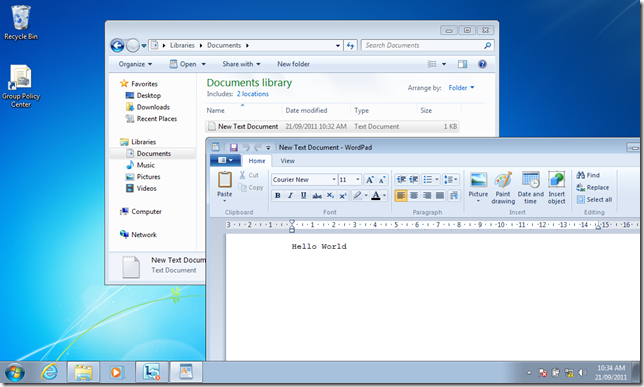Click the Insert object icon
This screenshot has width=644, height=387.
(556, 180)
